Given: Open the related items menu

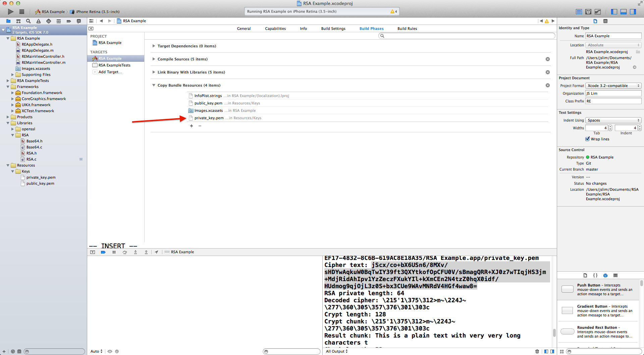Looking at the screenshot, I should click(x=91, y=21).
